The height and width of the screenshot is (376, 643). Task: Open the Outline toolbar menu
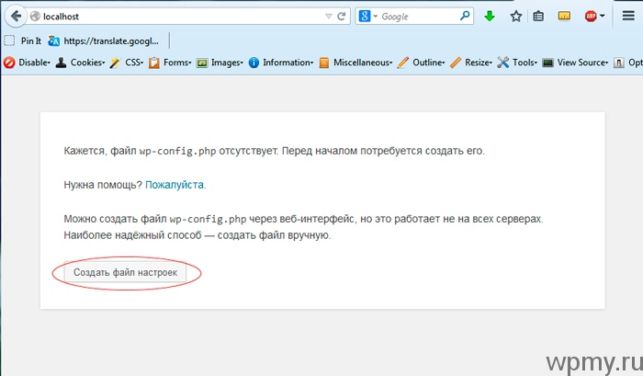(x=421, y=62)
